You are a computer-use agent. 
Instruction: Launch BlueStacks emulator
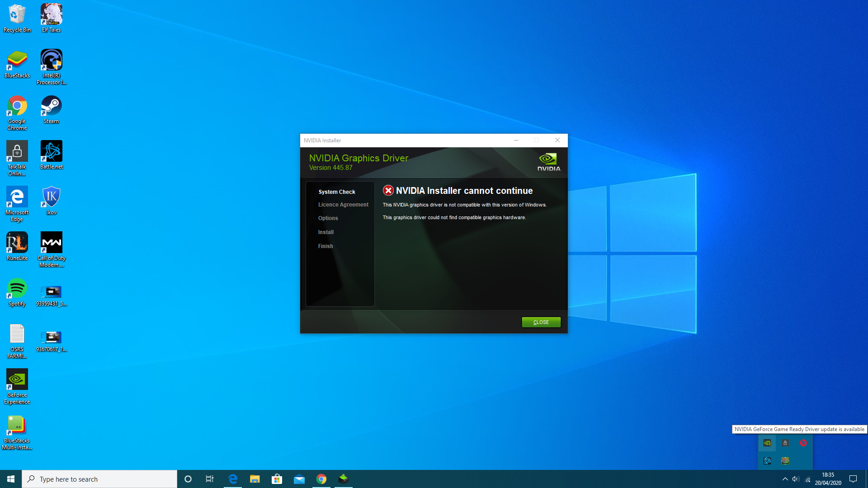coord(17,64)
